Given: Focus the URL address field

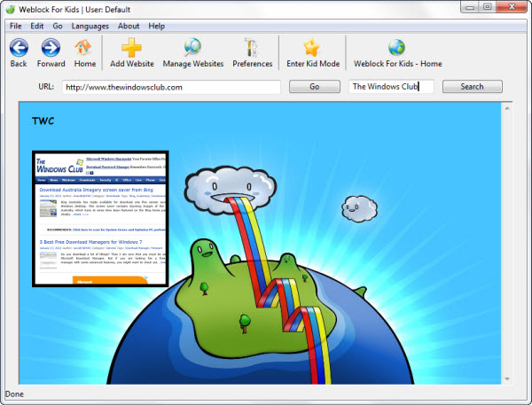Looking at the screenshot, I should click(171, 87).
